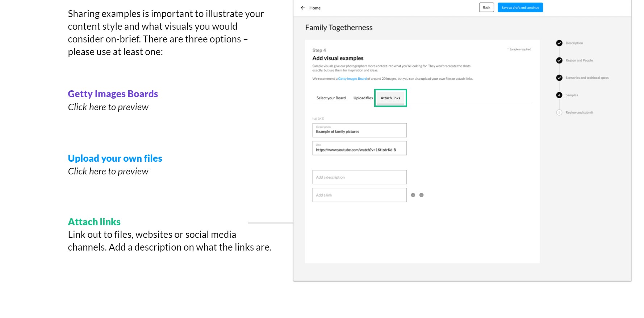Click the plus icon to add a link
644x318 pixels.
[413, 195]
